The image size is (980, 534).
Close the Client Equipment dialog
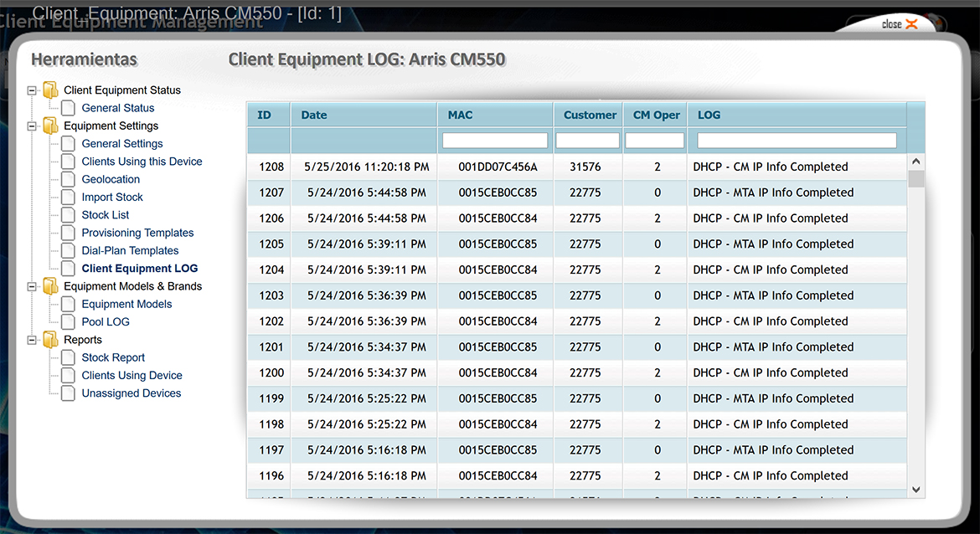(900, 24)
